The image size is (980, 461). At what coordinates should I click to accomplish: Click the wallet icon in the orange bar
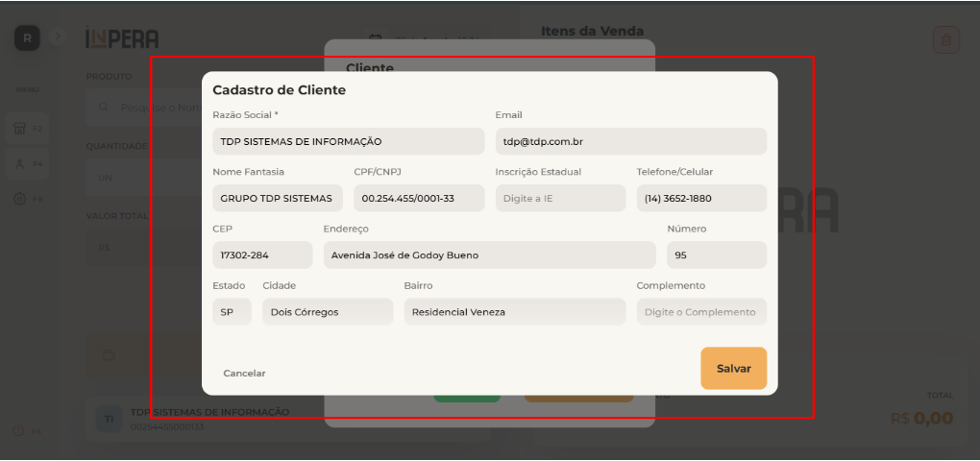[x=109, y=354]
